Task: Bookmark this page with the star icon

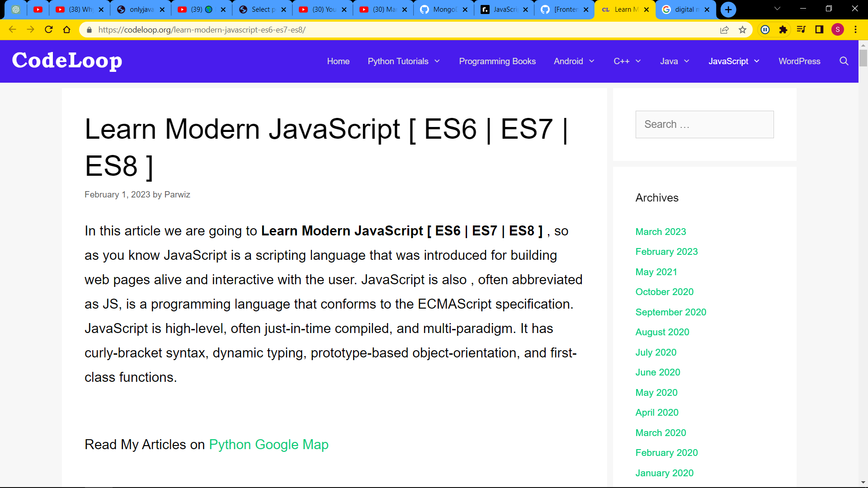Action: (742, 29)
